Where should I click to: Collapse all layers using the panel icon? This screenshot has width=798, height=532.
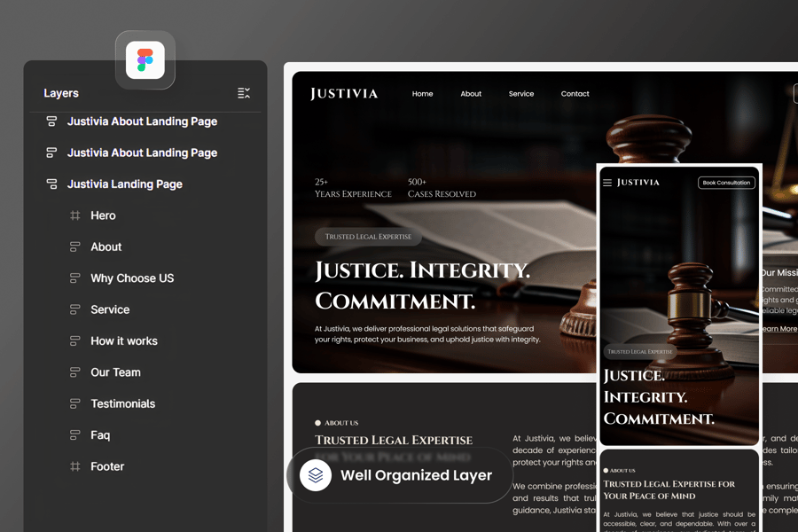coord(244,93)
